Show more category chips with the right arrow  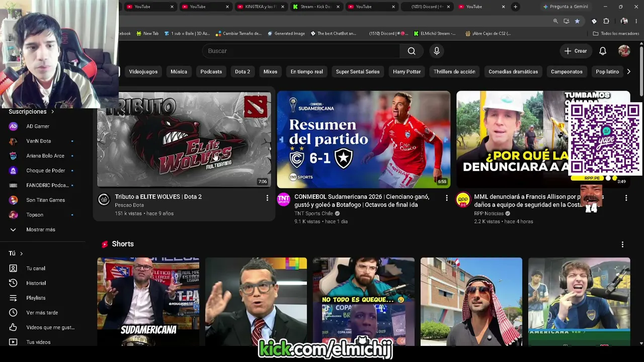click(x=628, y=71)
